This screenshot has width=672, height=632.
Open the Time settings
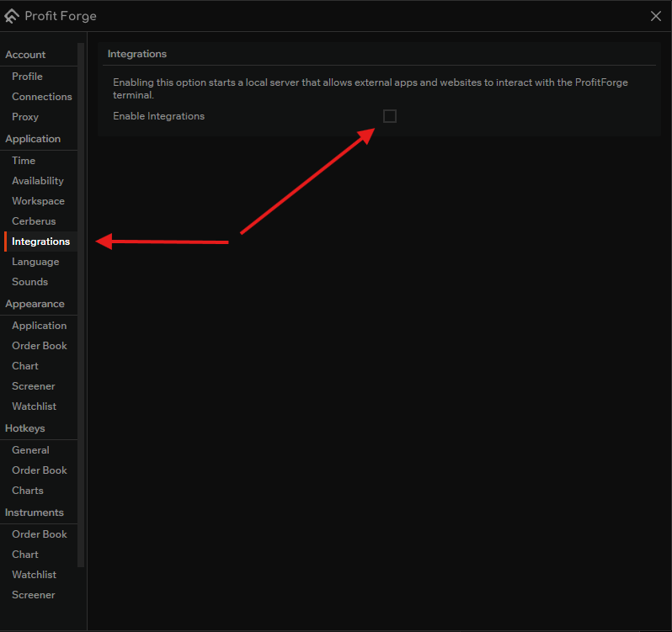[x=24, y=161]
